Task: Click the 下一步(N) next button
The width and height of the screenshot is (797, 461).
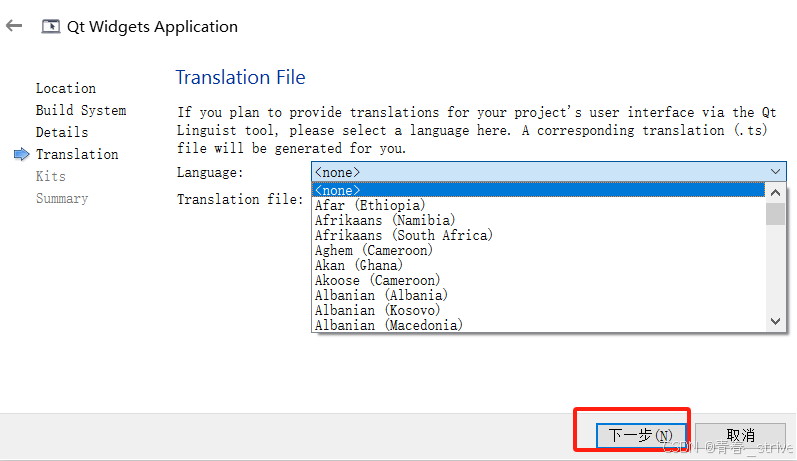Action: [x=641, y=435]
